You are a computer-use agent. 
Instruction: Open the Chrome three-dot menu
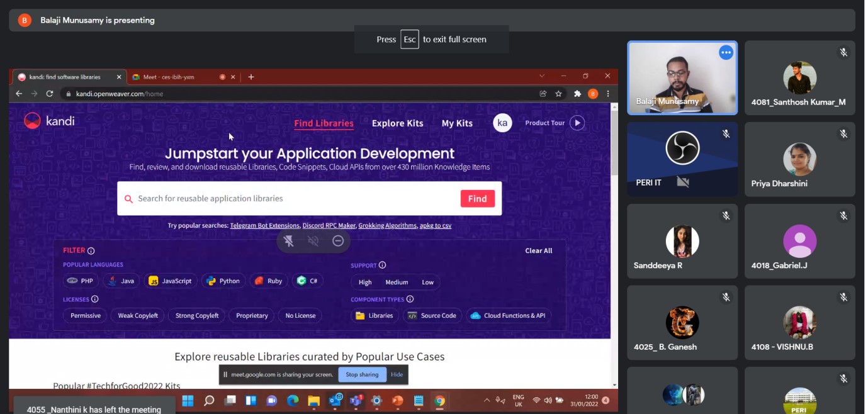(608, 94)
